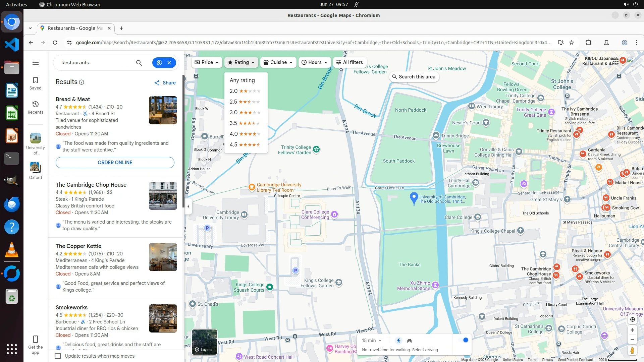
Task: Zoom in the map
Action: (632, 330)
